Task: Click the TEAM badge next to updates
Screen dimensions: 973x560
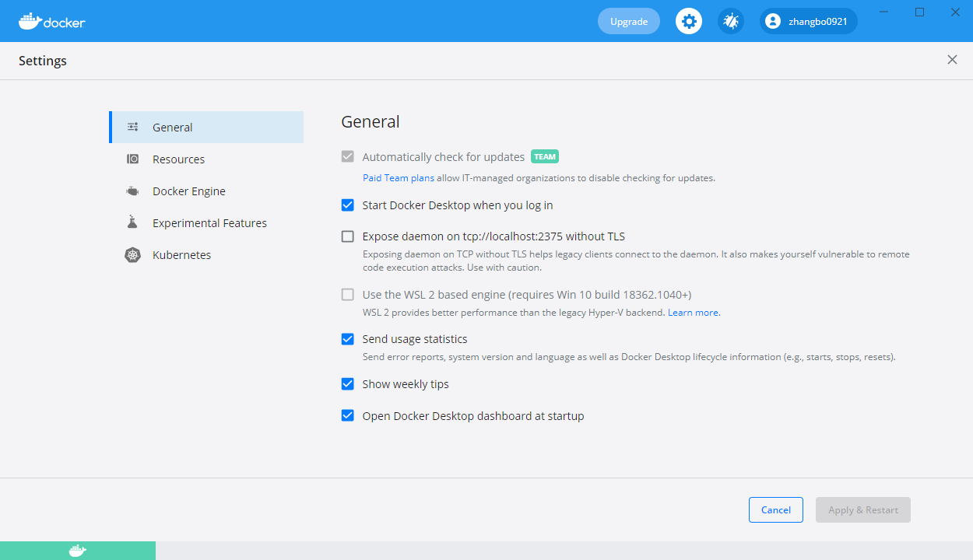Action: coord(545,156)
